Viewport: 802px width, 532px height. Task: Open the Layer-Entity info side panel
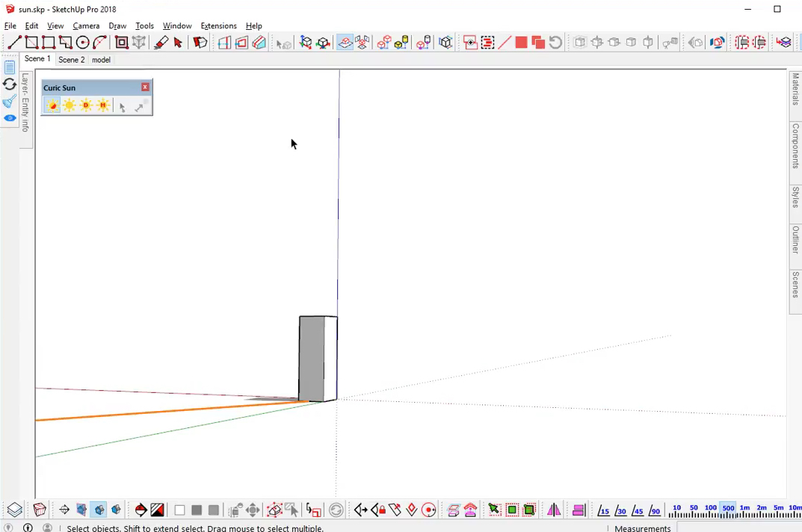[25, 102]
